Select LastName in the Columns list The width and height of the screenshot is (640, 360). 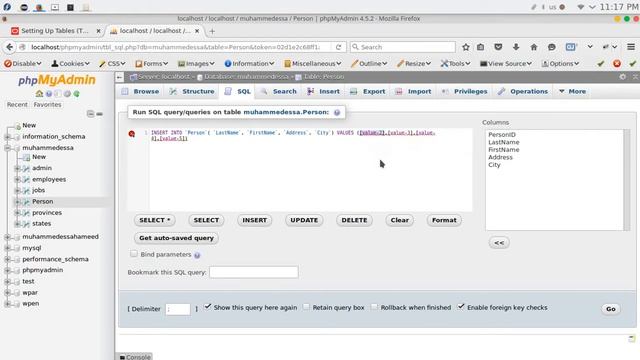coord(504,142)
